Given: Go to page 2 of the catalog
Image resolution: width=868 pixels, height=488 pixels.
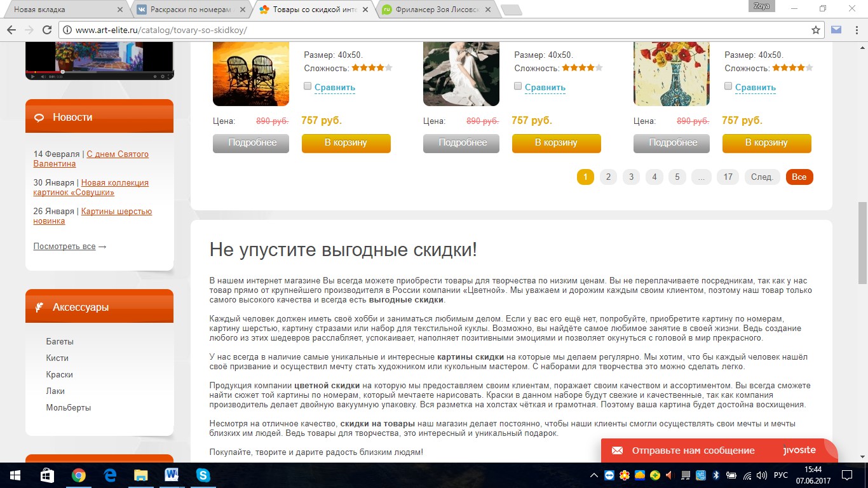Looking at the screenshot, I should pyautogui.click(x=608, y=177).
